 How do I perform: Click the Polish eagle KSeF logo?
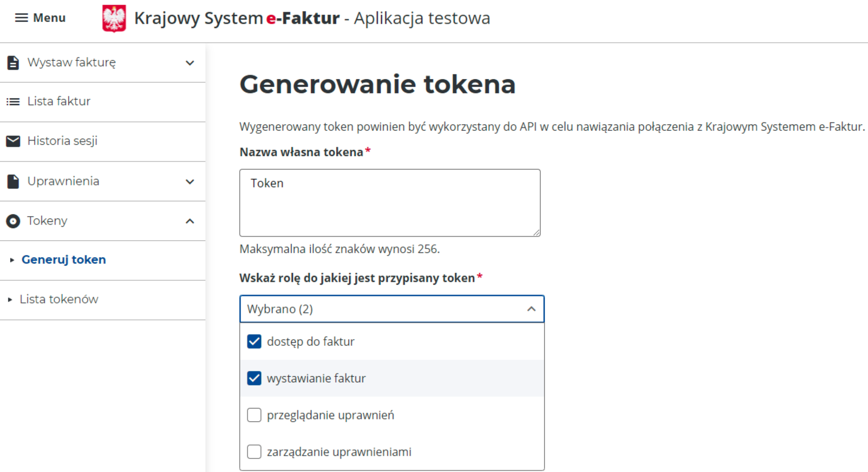114,18
